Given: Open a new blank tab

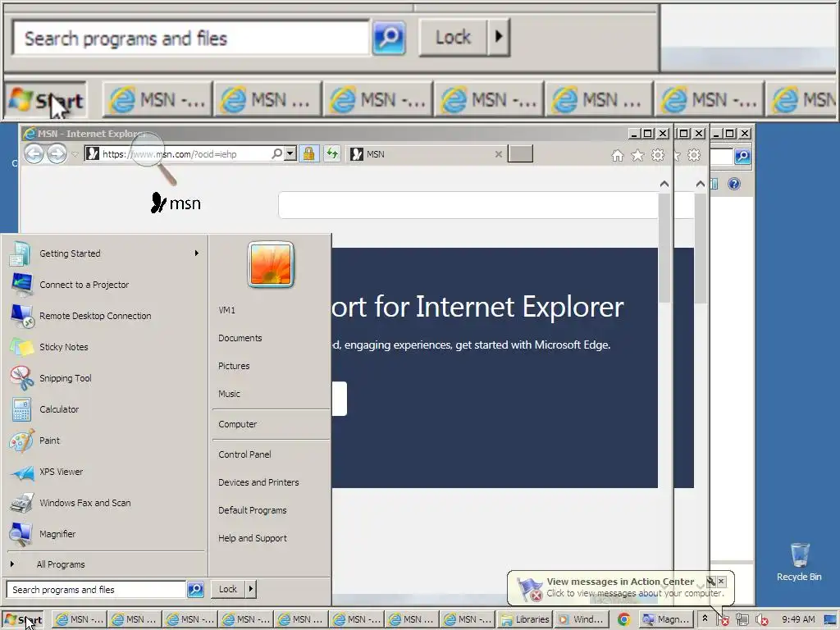Looking at the screenshot, I should coord(520,154).
